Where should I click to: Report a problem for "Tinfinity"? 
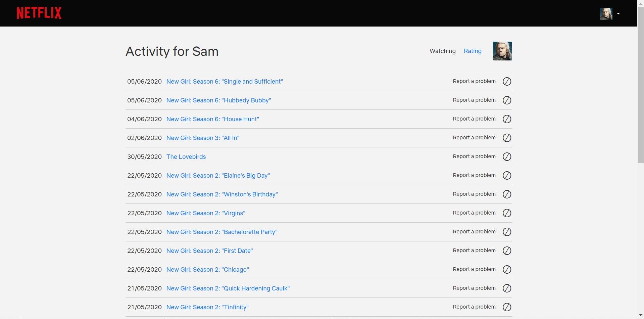coord(474,307)
